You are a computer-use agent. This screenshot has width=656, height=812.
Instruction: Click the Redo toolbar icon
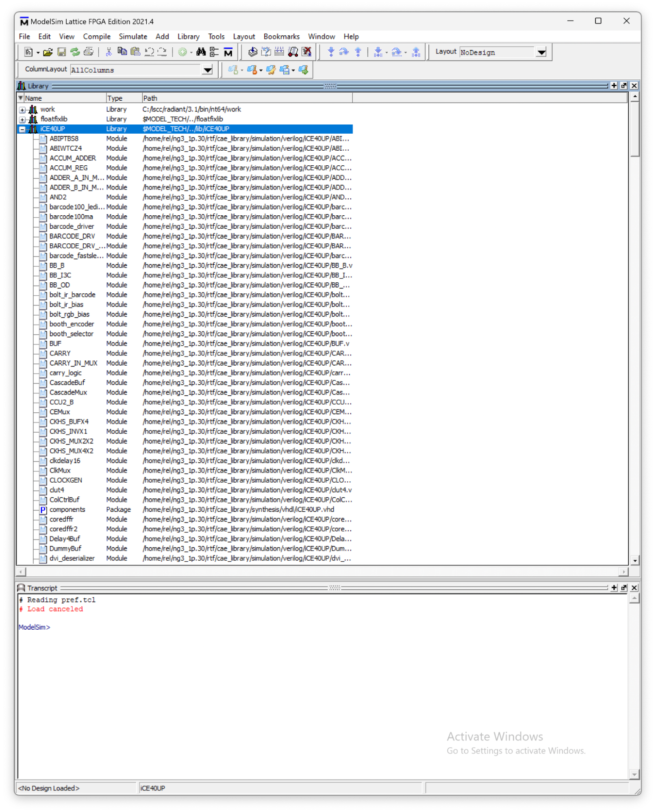162,52
